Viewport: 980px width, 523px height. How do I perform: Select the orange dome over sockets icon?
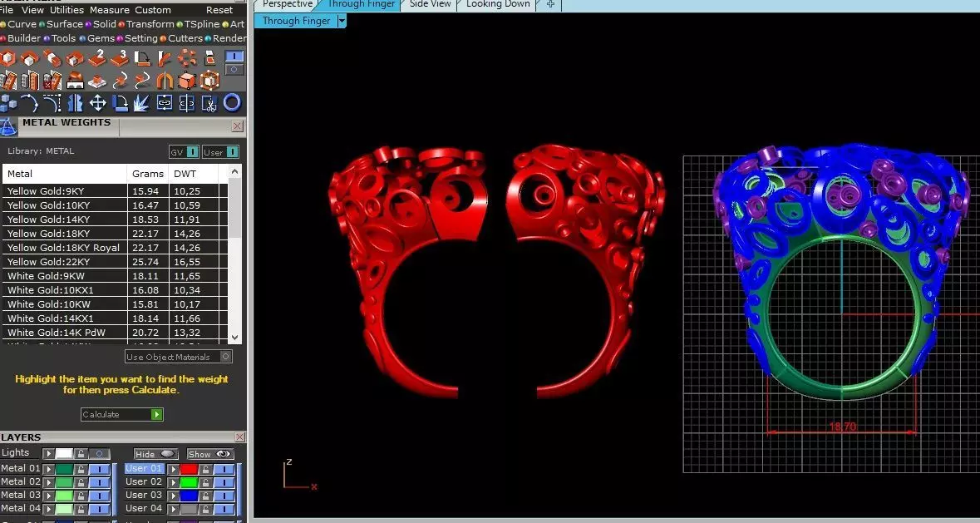pos(75,80)
